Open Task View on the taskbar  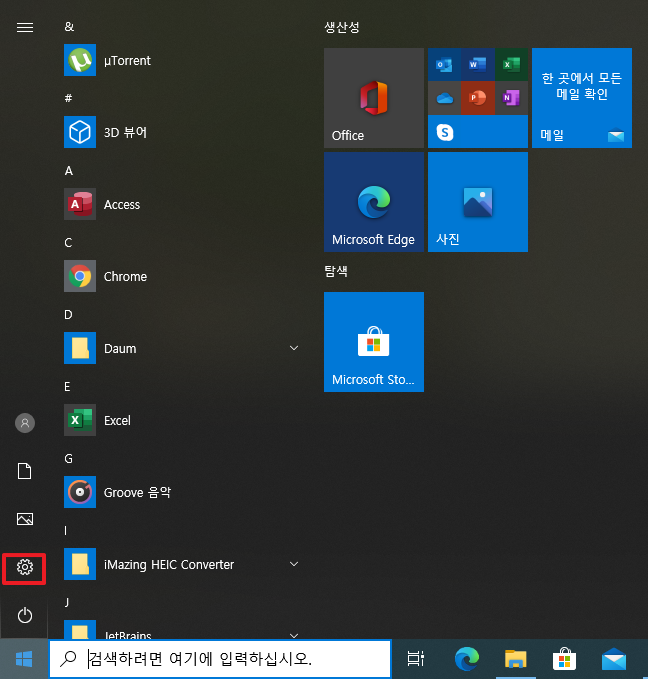point(415,659)
